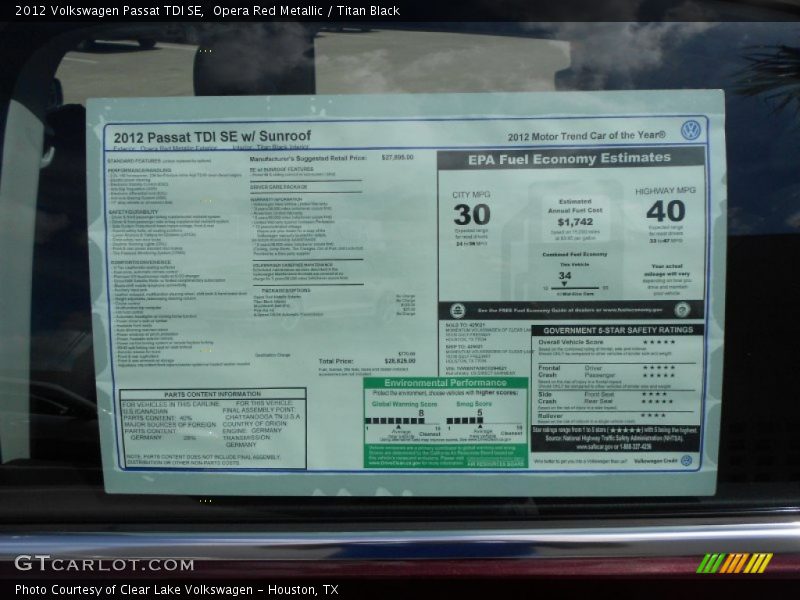Click the annual fuel cost $1,742

pyautogui.click(x=575, y=222)
